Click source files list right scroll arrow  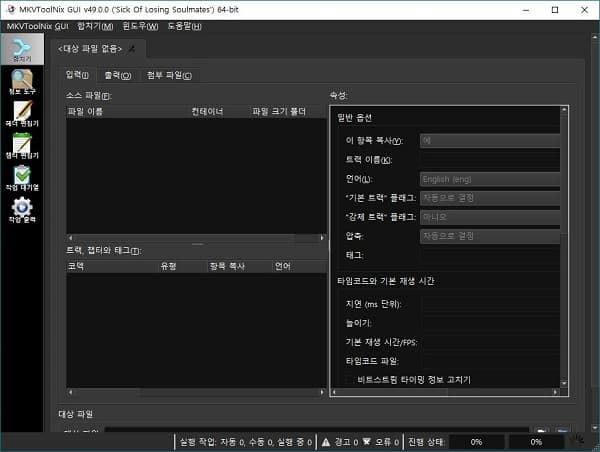pyautogui.click(x=322, y=238)
